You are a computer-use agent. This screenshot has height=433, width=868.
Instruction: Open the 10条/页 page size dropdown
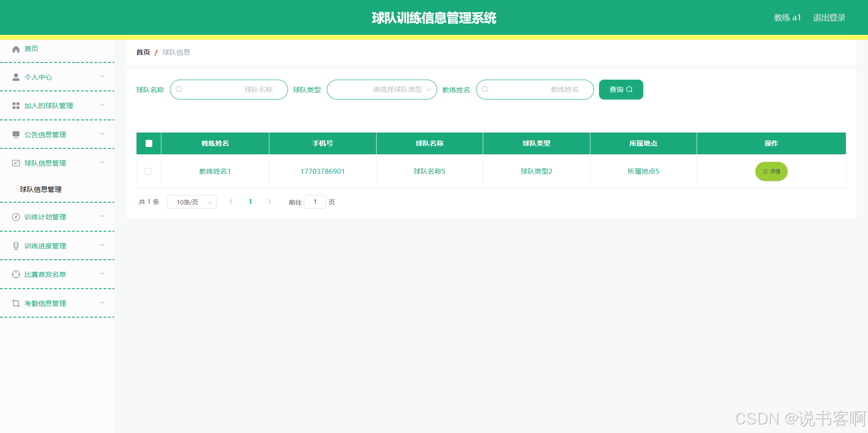click(192, 202)
